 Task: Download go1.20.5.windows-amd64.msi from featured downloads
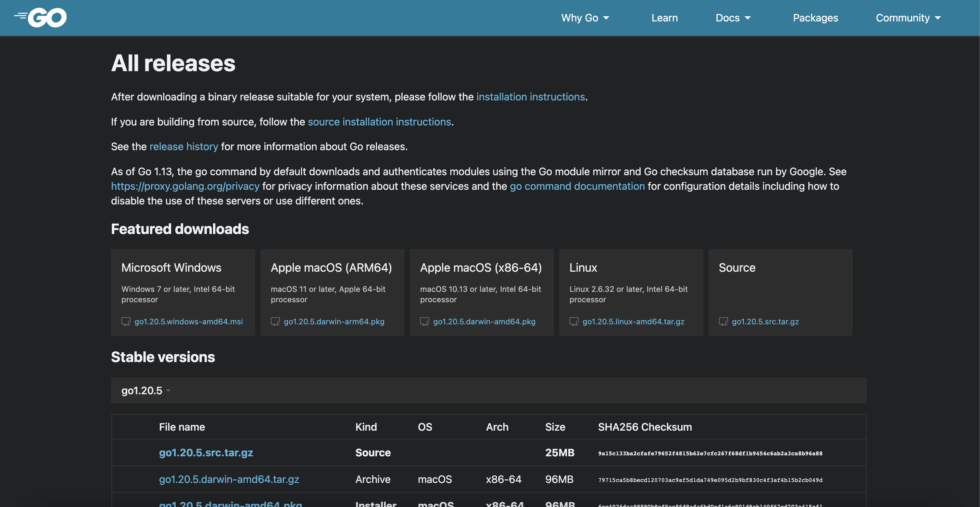(189, 322)
